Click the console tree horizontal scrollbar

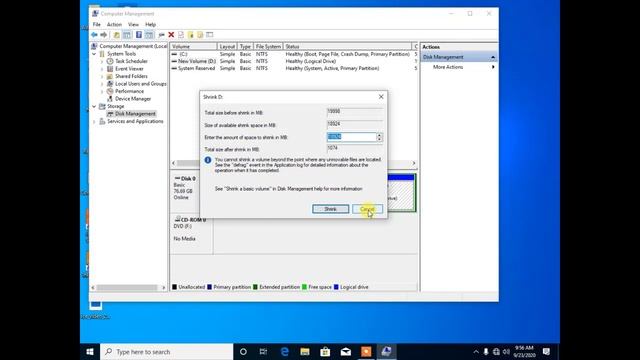(127, 288)
